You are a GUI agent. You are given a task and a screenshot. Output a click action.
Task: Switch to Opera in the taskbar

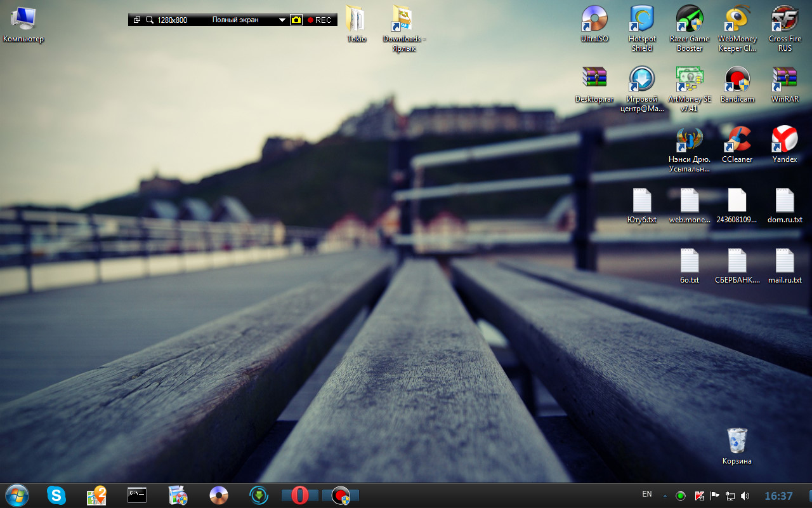[x=300, y=495]
